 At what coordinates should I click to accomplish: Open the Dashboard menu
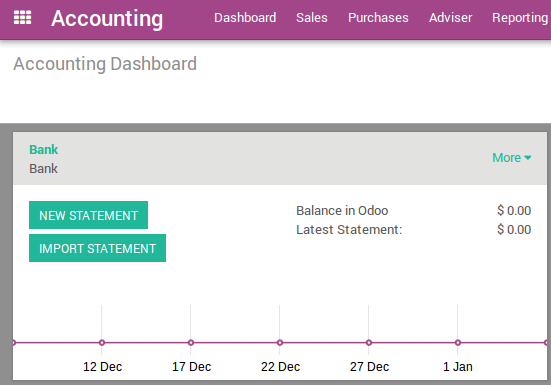tap(245, 18)
